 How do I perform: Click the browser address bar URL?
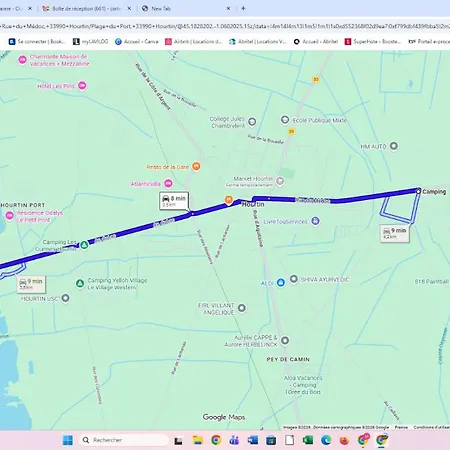[225, 26]
